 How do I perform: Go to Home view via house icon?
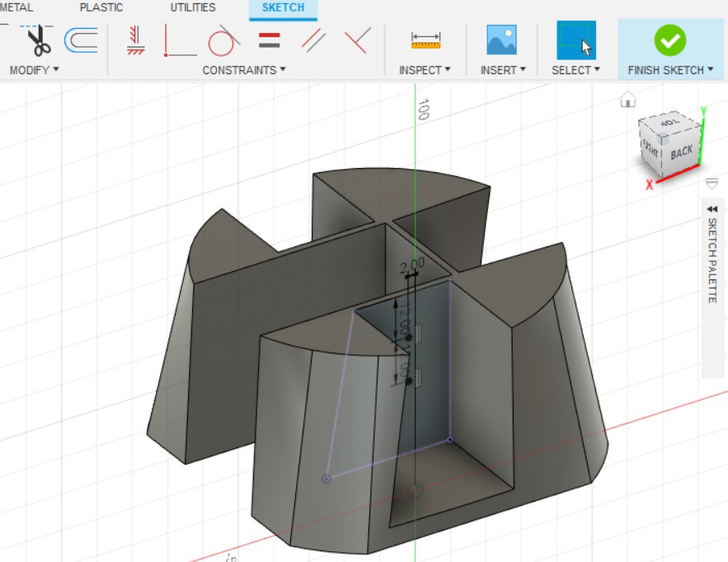coord(628,101)
